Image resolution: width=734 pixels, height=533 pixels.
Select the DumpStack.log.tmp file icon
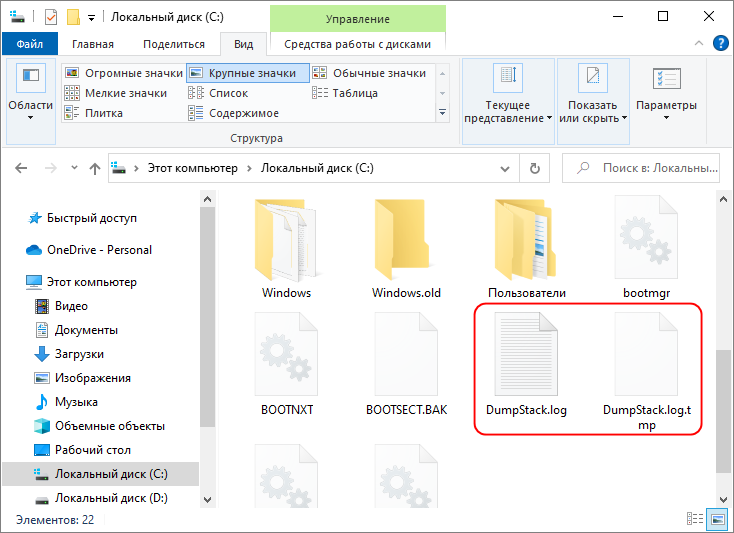[x=646, y=354]
